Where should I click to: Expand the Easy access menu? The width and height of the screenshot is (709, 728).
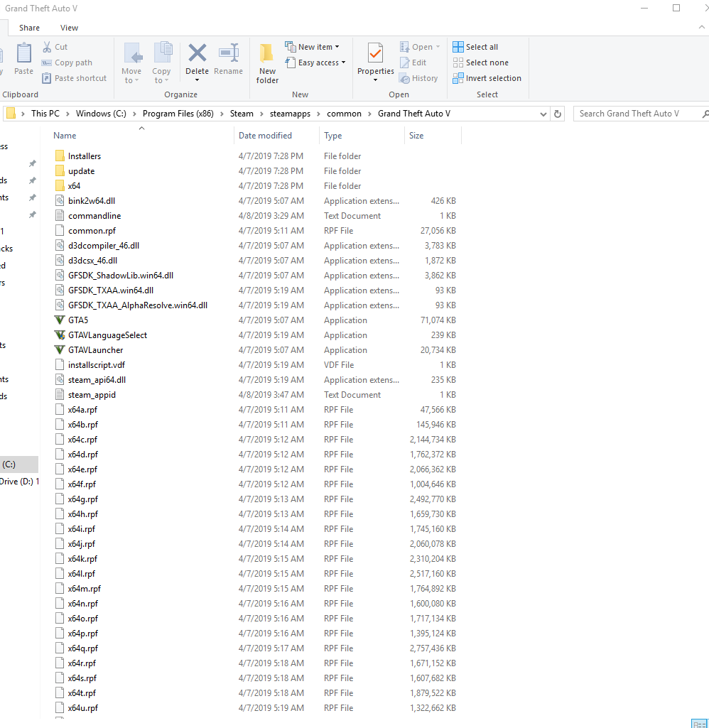(315, 63)
